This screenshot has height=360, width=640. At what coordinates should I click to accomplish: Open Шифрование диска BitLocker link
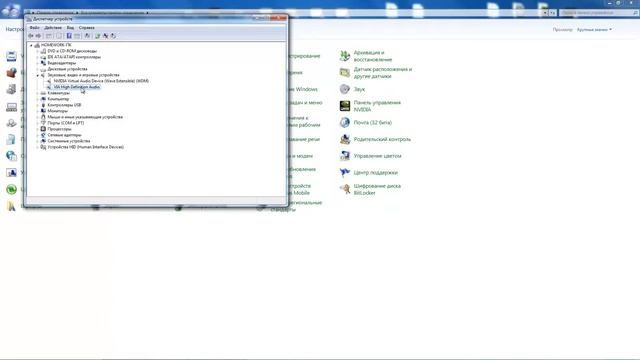click(x=377, y=189)
